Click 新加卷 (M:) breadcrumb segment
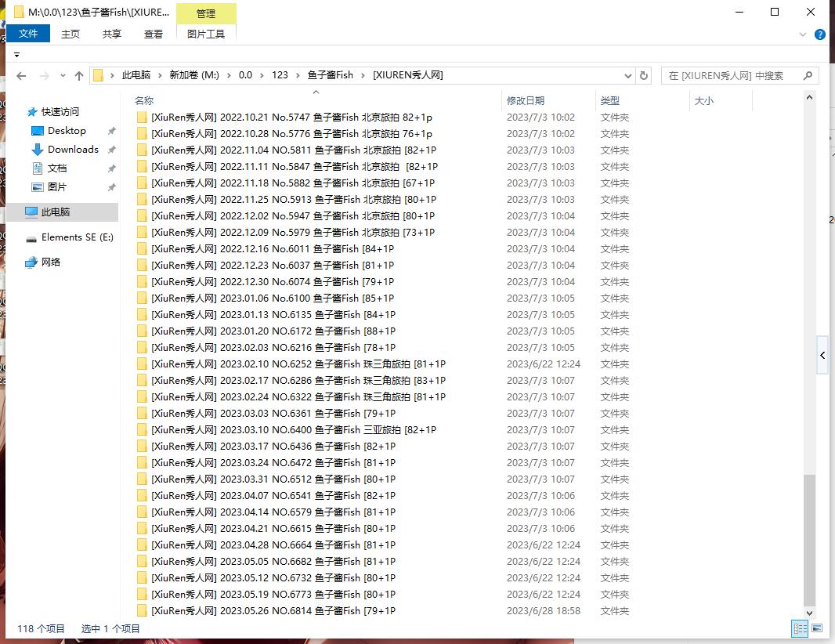Screen dimensions: 835x644 (x=194, y=75)
